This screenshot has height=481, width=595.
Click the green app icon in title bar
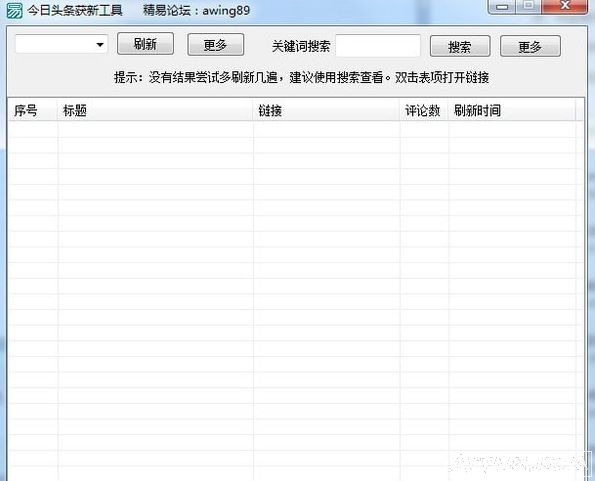tap(14, 11)
